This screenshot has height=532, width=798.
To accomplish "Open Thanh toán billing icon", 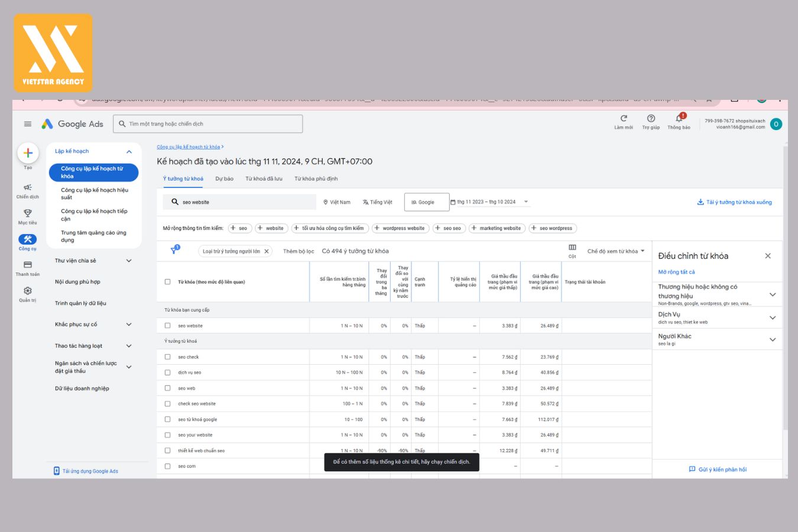I will click(x=28, y=265).
